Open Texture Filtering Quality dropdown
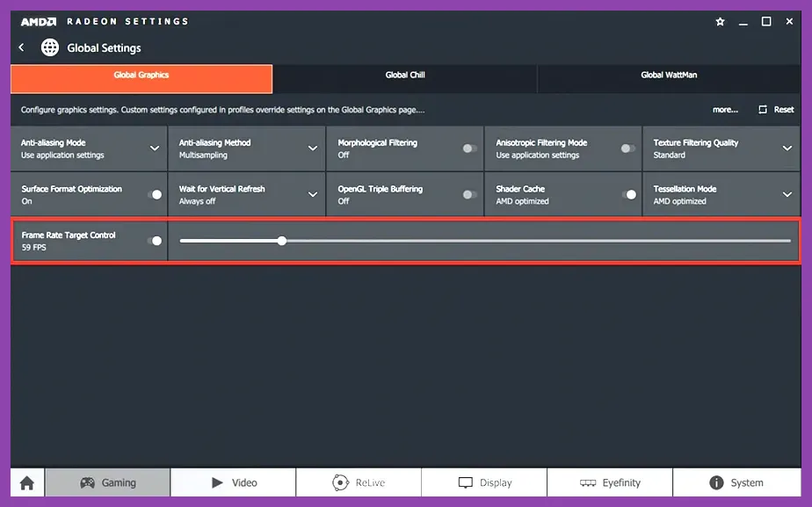The width and height of the screenshot is (812, 507). coord(787,148)
